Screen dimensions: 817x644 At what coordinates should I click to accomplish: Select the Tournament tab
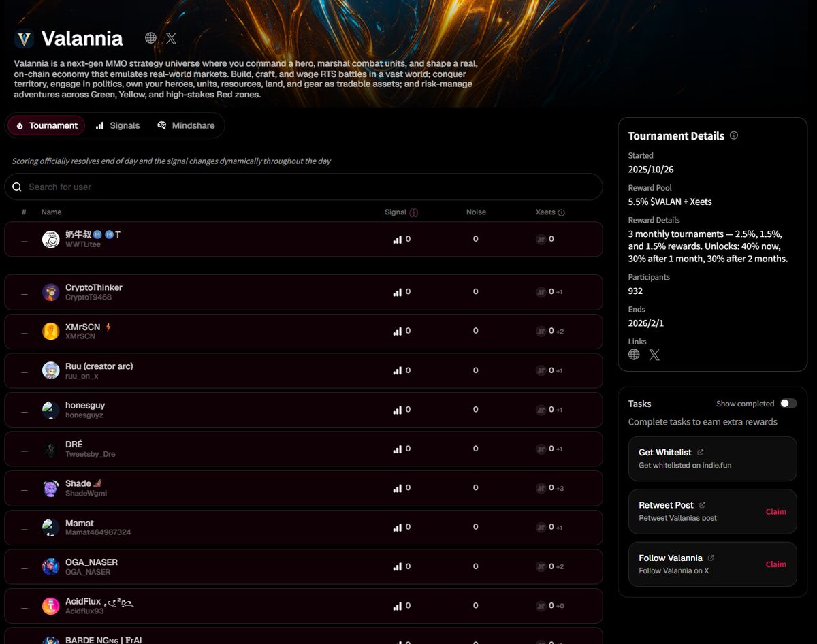[46, 125]
